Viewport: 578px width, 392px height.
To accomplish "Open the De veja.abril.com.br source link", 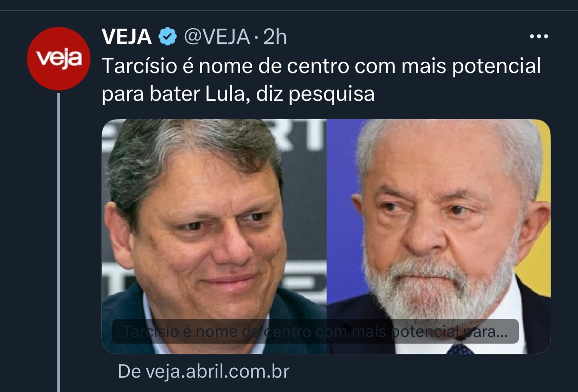I will [203, 371].
